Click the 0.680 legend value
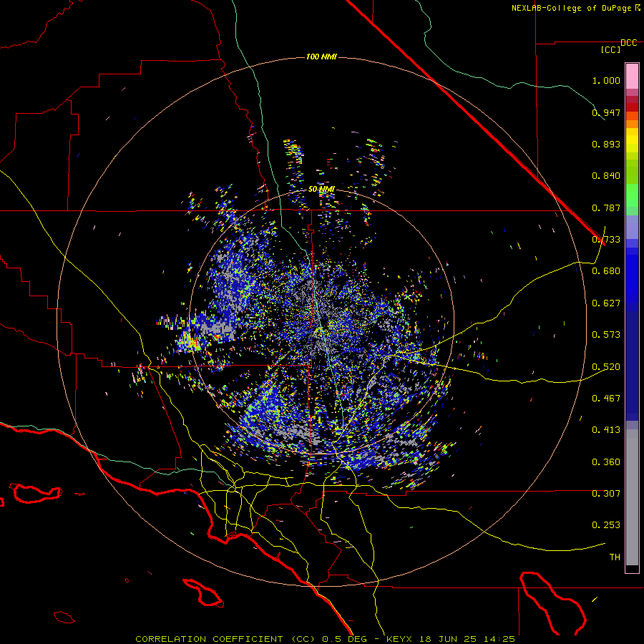The height and width of the screenshot is (644, 644). click(606, 271)
